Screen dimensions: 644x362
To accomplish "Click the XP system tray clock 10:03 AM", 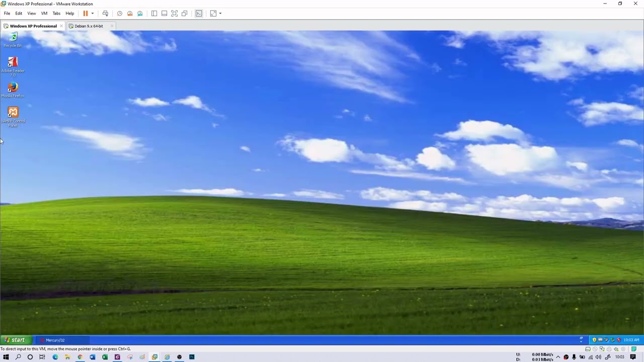I will [x=631, y=340].
